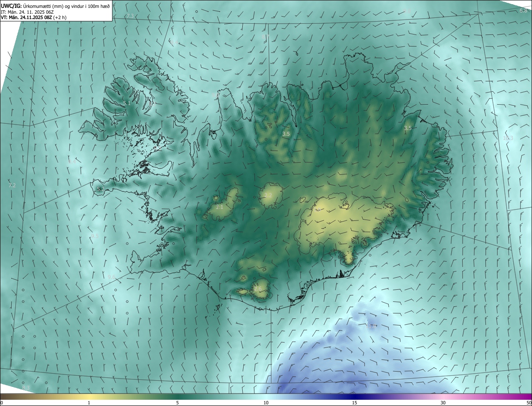Pick the yellow part of the colorbar
This screenshot has width=532, height=406.
(x=89, y=397)
